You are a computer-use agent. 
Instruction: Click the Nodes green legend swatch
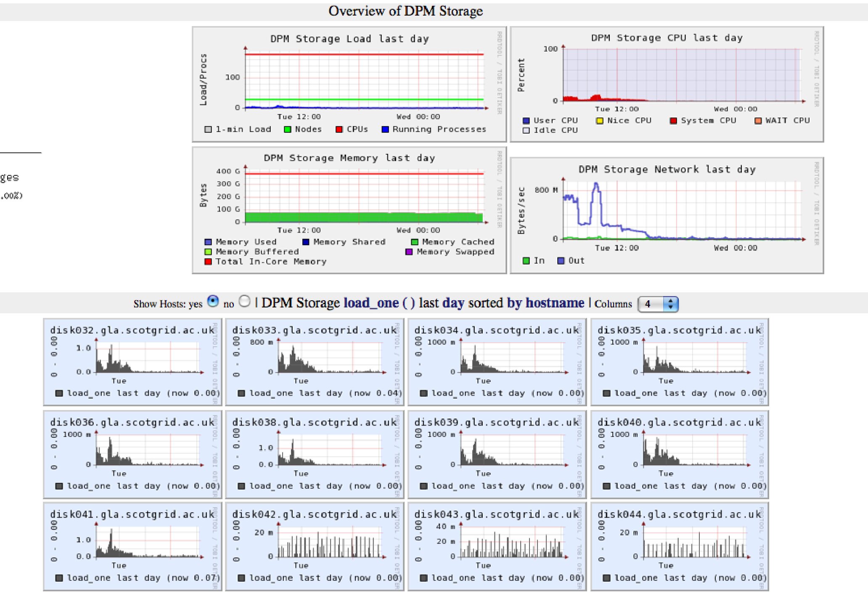tap(288, 130)
